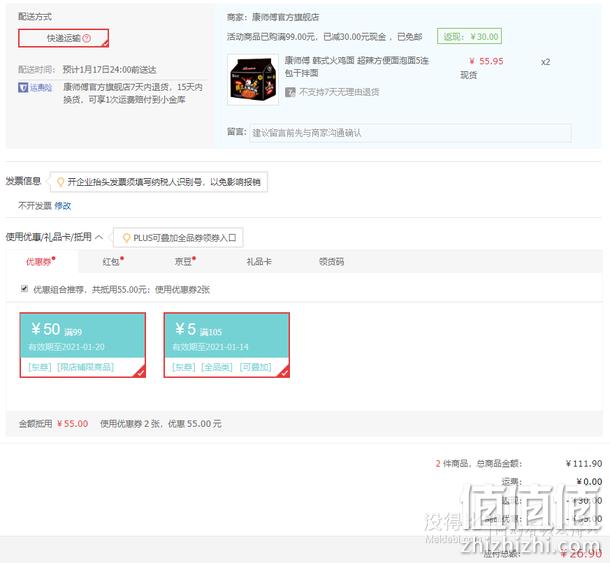Screen dimensions: 610x563
Task: Click the lightbulb icon in PLUS tip
Action: pos(126,238)
